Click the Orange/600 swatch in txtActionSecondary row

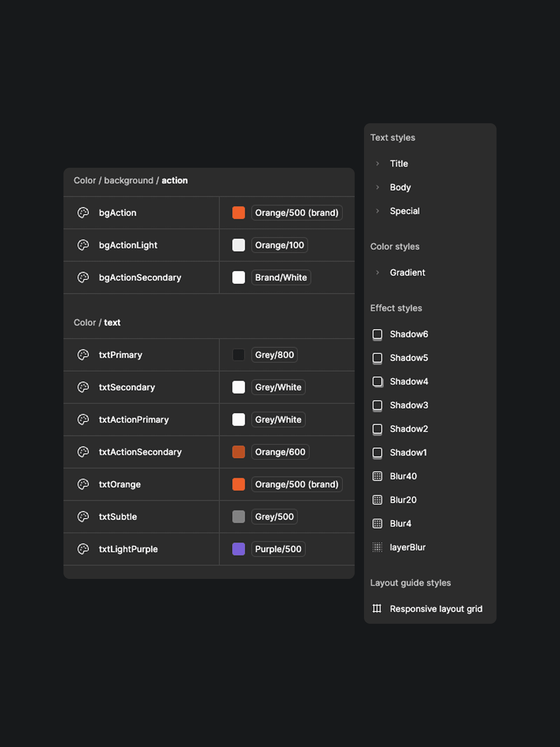239,452
